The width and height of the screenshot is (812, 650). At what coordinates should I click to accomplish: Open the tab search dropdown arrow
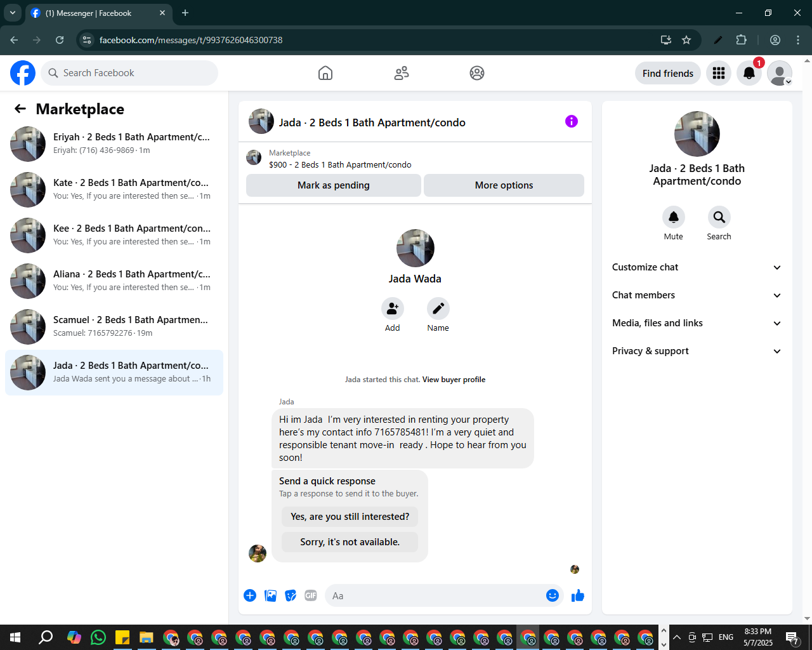(12, 13)
